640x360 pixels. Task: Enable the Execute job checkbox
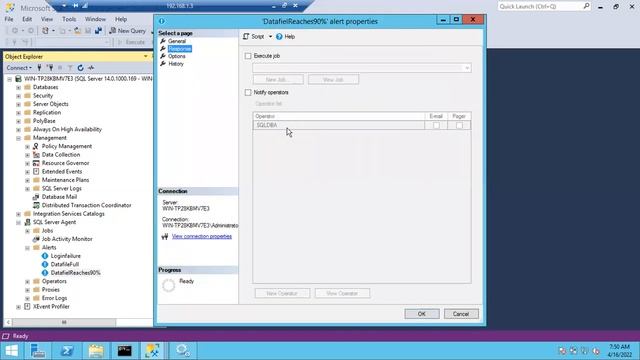[248, 56]
